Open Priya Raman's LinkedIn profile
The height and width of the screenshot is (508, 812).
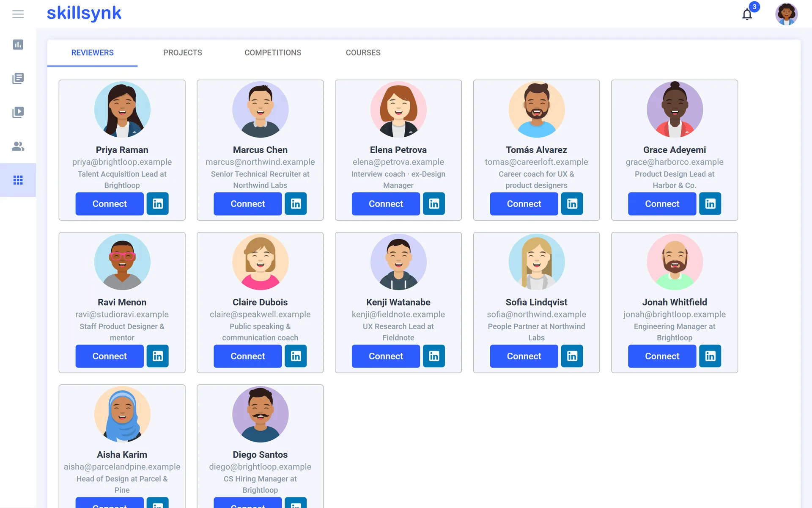click(158, 204)
